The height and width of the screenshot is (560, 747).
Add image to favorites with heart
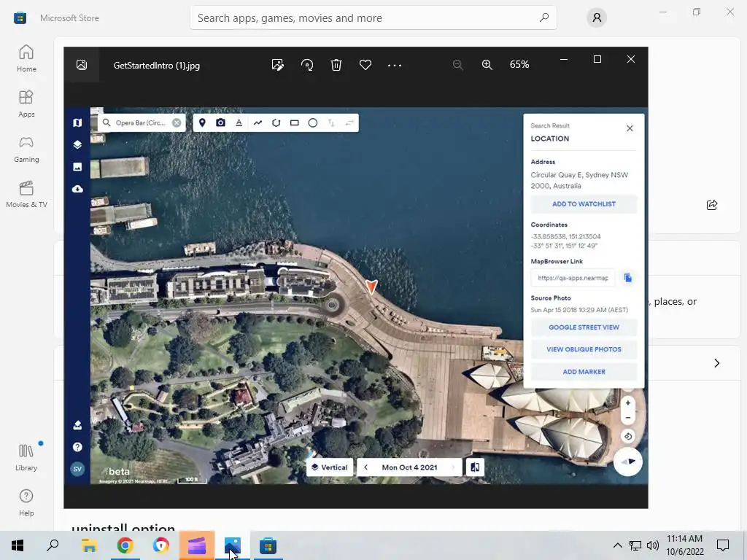coord(365,65)
